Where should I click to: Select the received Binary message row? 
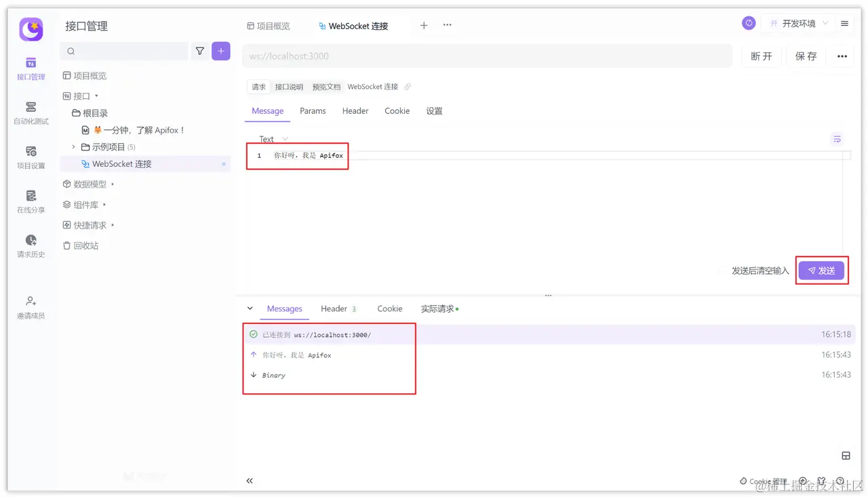coord(550,375)
